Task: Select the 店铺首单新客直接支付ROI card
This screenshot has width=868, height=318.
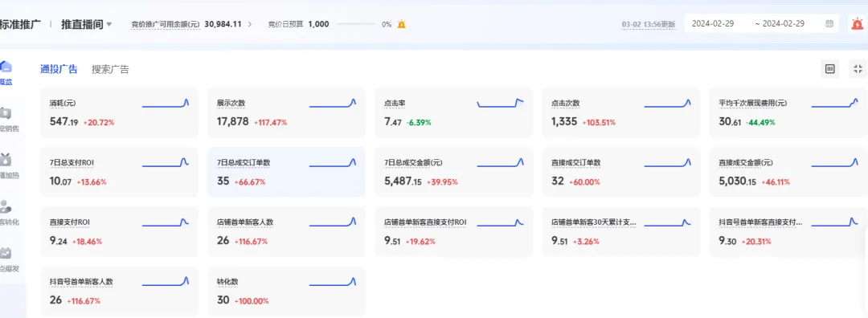Action: [x=453, y=232]
